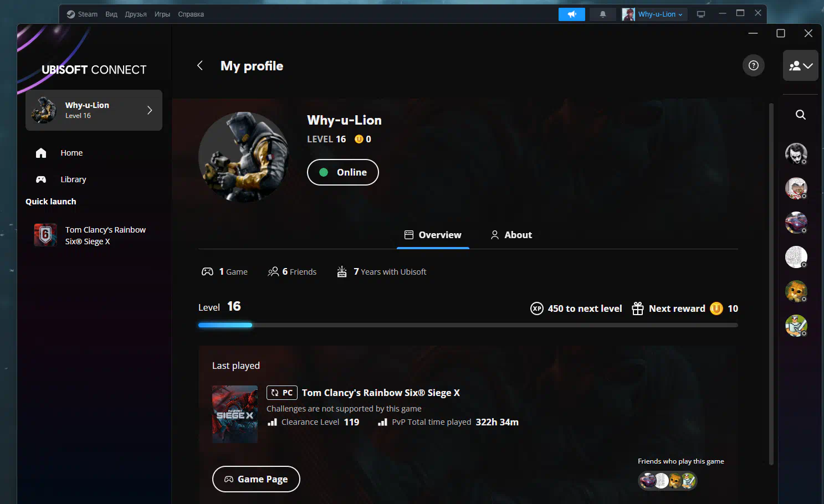Open the Steam notifications bell
824x504 pixels.
(x=602, y=14)
